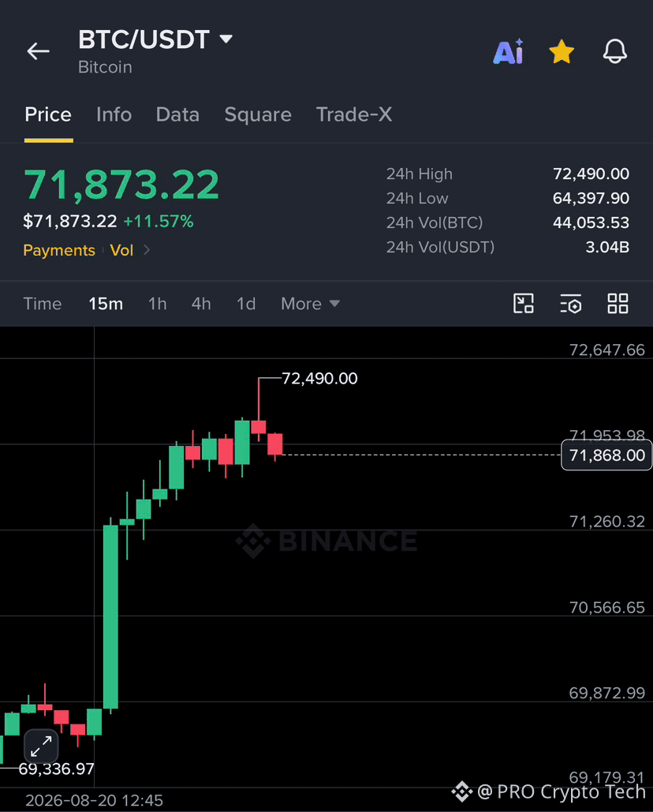Switch to the Price tab
The width and height of the screenshot is (653, 812).
click(48, 114)
